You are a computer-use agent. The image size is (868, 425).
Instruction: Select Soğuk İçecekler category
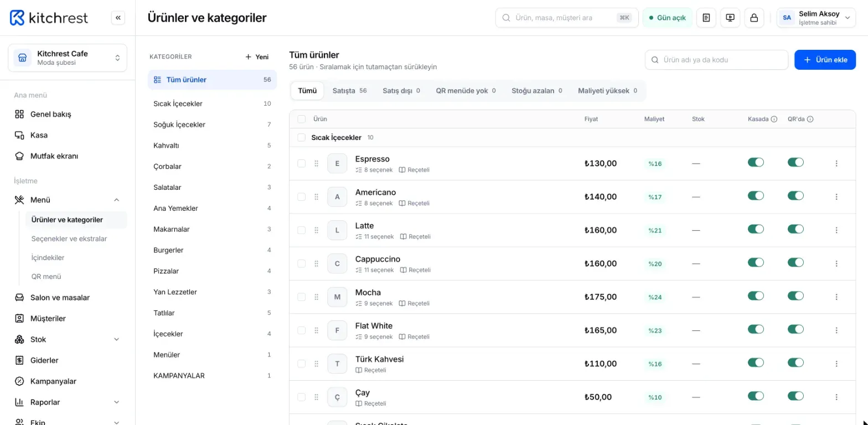point(212,125)
